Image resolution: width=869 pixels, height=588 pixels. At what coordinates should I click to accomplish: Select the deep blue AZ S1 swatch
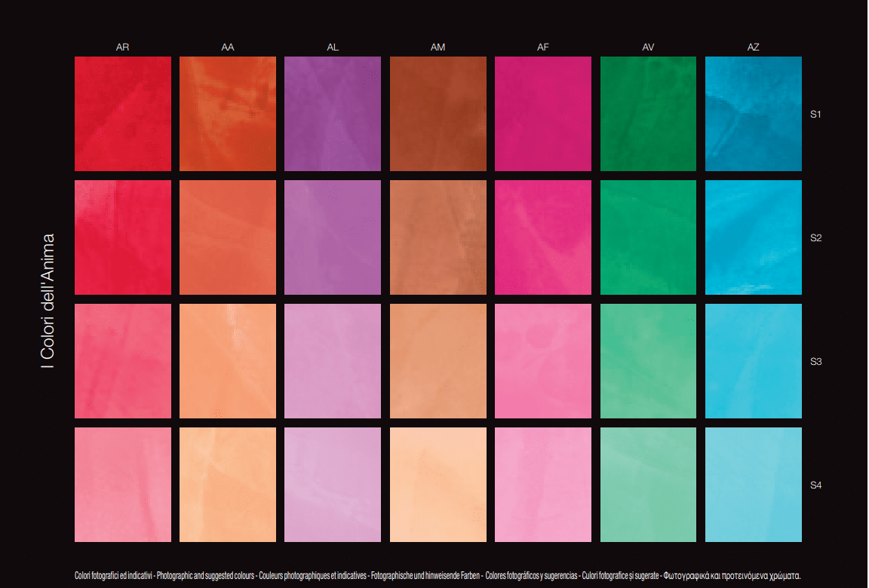(x=753, y=114)
